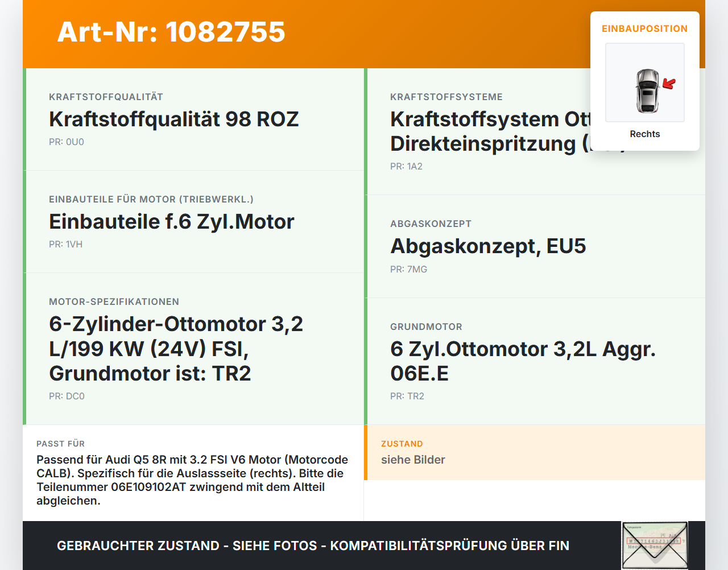Select the 6-Zylinder-Ottomotor 3,2 L specification text

click(176, 349)
